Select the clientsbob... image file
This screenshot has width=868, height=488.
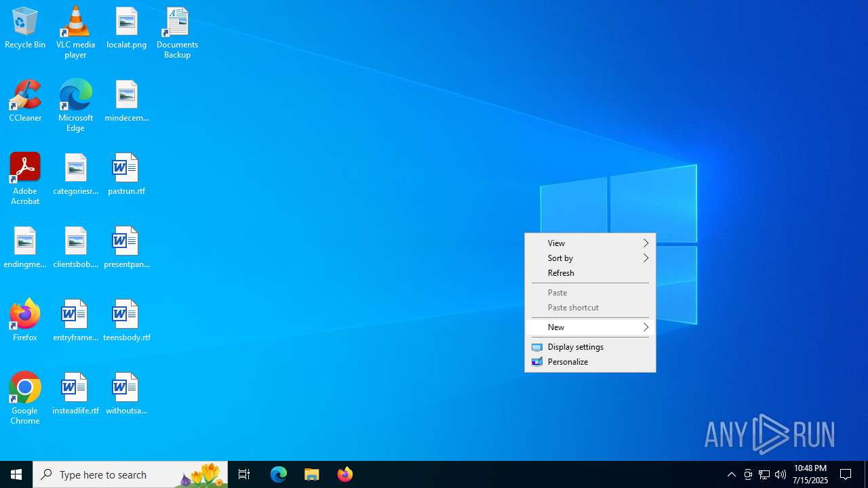75,248
